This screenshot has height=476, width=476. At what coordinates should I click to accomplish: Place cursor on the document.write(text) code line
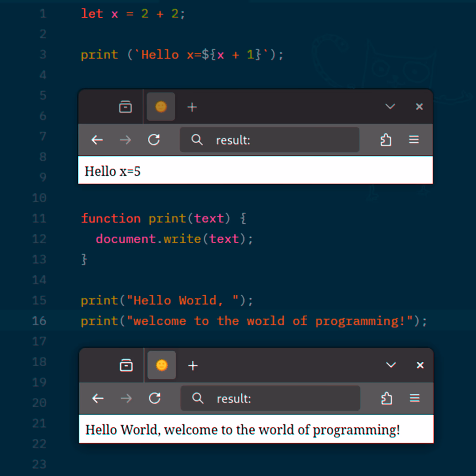(174, 239)
